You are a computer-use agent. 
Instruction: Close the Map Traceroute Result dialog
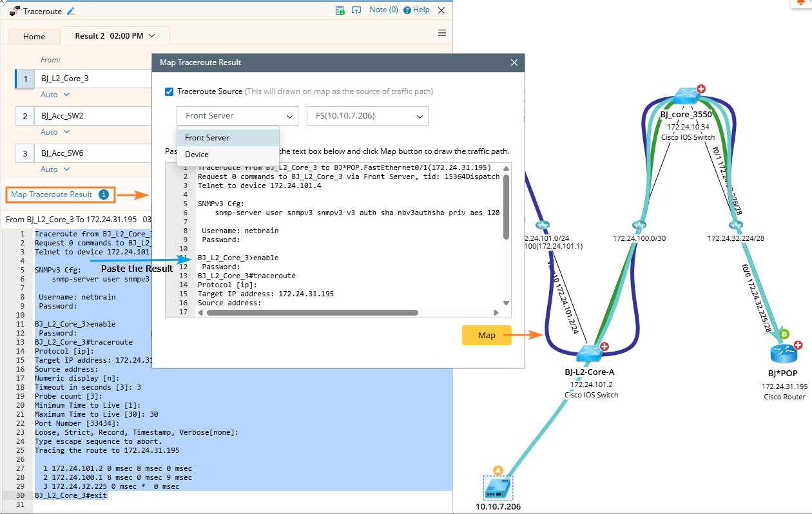[x=514, y=62]
